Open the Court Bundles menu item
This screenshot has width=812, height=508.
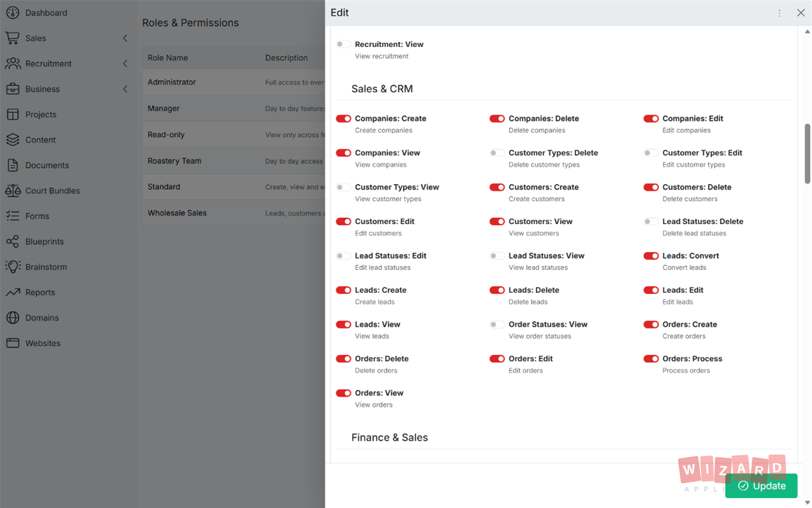[x=69, y=190]
